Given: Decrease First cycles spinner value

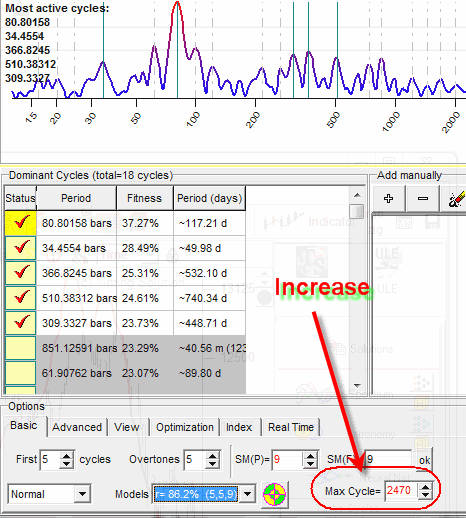Looking at the screenshot, I should tap(66, 464).
